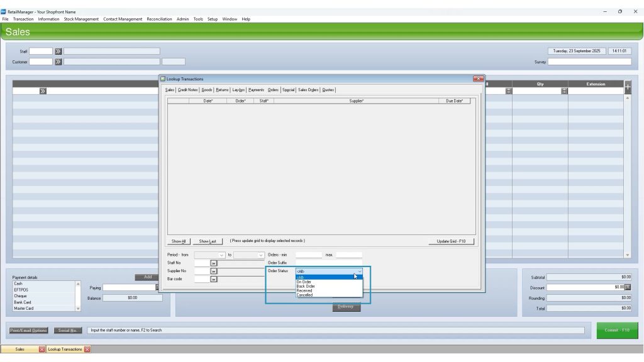Click the Staff No search icon
Image resolution: width=644 pixels, height=362 pixels.
tap(214, 263)
